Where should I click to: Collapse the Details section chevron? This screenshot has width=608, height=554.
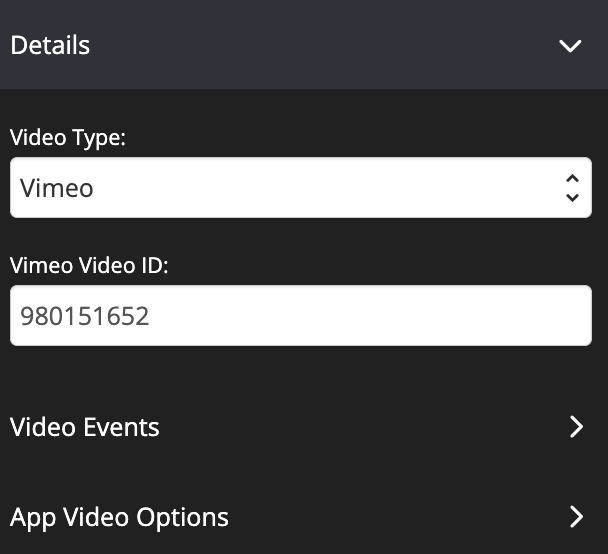pyautogui.click(x=570, y=46)
